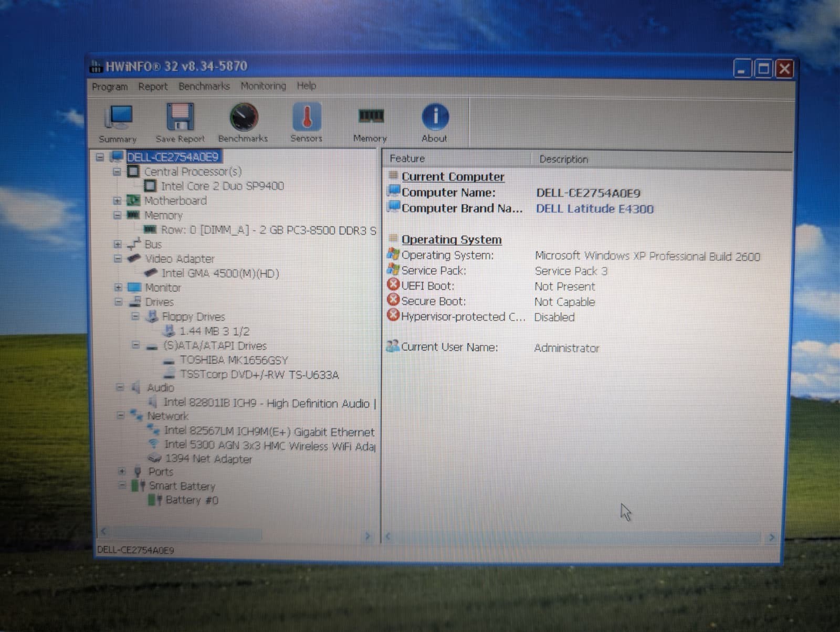Click the Audio speaker icon in tree
The height and width of the screenshot is (632, 840).
(136, 387)
